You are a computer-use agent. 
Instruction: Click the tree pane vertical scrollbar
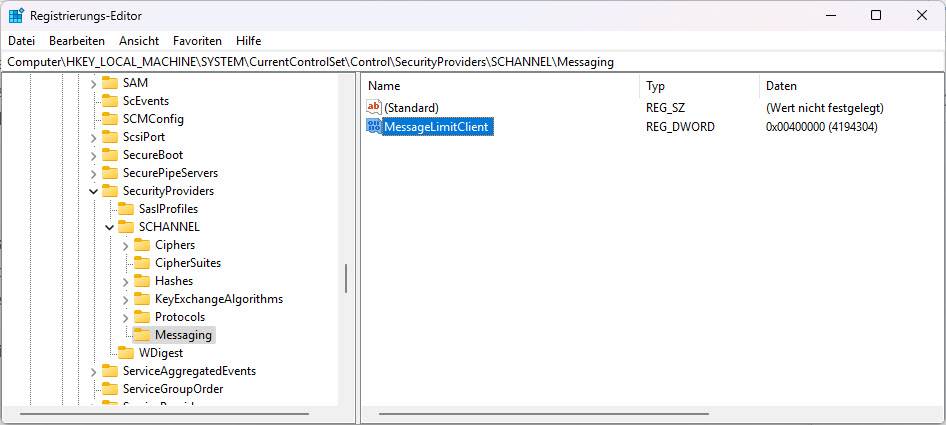coord(346,279)
